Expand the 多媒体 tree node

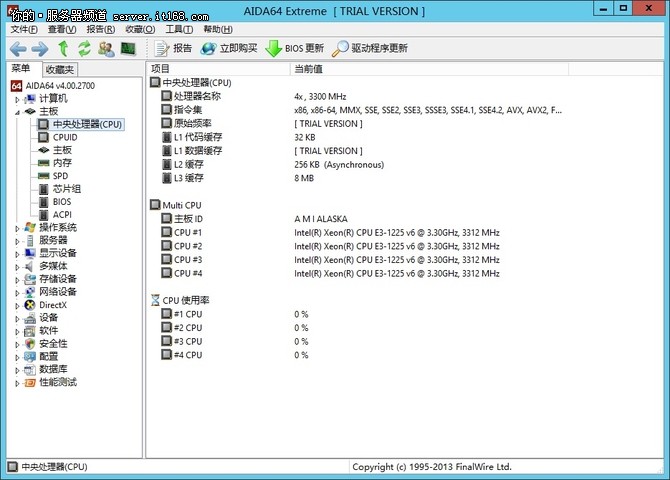pyautogui.click(x=17, y=267)
